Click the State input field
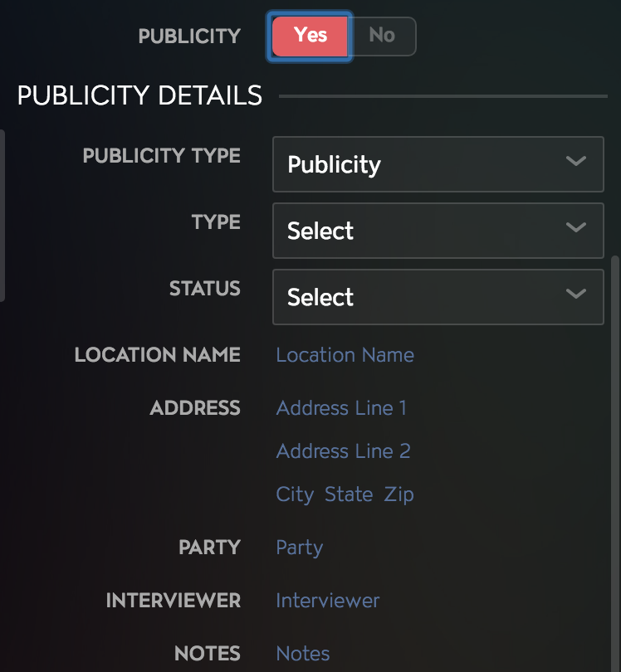Viewport: 621px width, 672px height. coord(349,494)
